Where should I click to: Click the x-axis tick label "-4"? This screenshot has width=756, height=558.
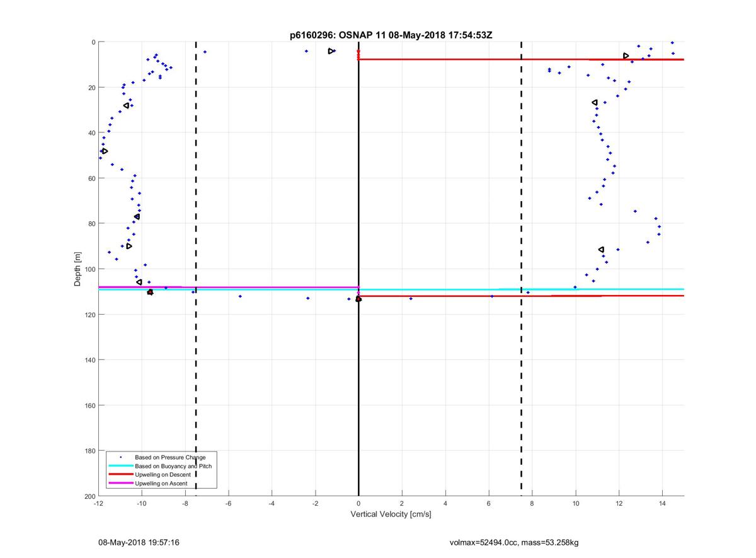[x=272, y=503]
